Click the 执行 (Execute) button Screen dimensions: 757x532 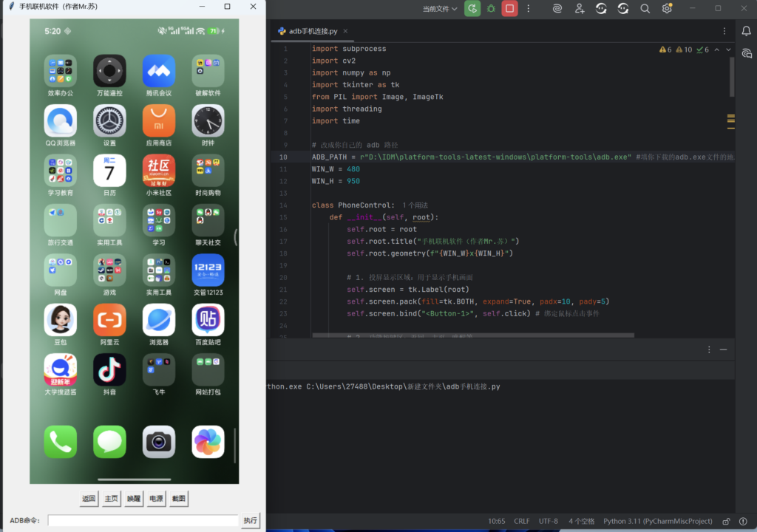coord(251,520)
